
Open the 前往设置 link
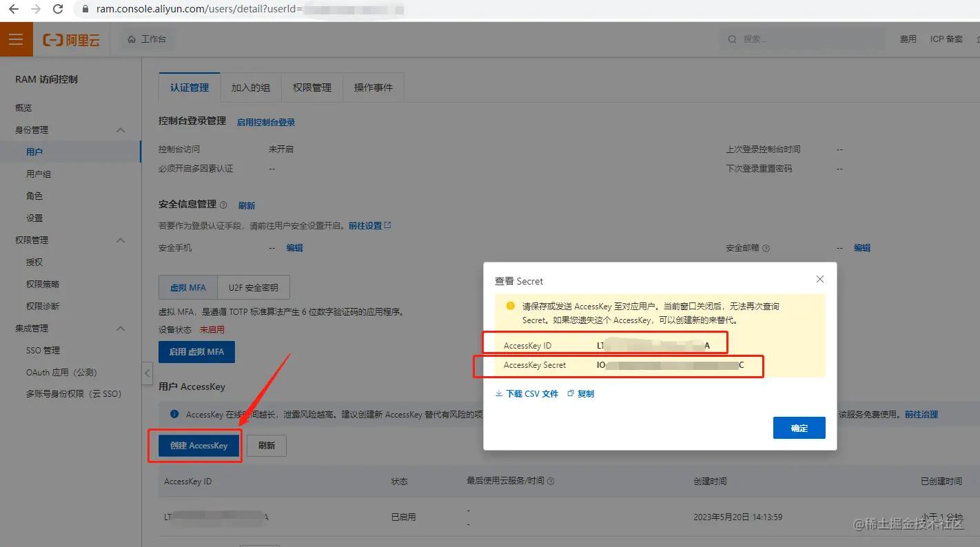coord(370,226)
